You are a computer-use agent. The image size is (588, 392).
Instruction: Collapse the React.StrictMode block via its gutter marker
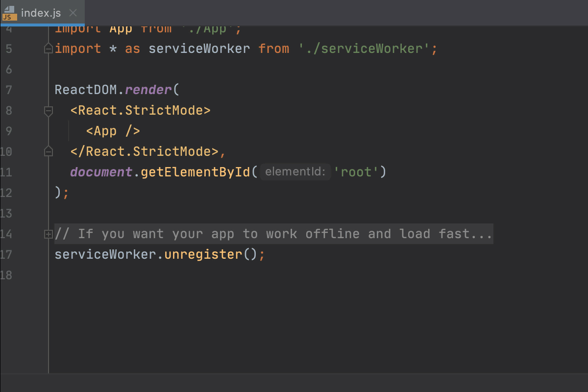click(x=48, y=111)
